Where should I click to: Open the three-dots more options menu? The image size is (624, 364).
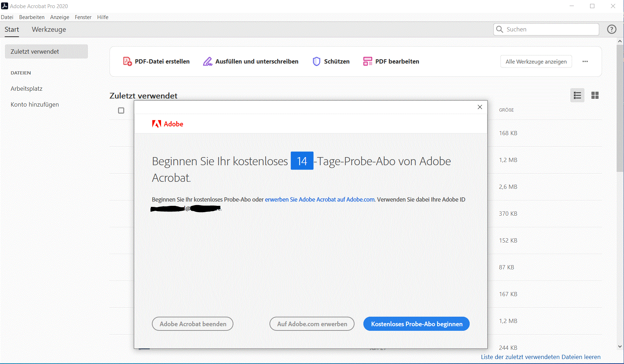coord(585,61)
